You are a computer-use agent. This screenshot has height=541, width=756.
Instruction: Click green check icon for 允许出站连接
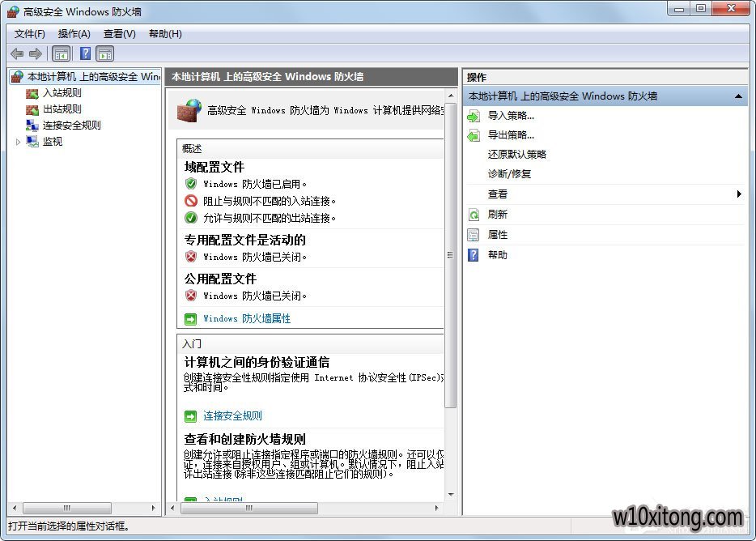click(x=191, y=218)
